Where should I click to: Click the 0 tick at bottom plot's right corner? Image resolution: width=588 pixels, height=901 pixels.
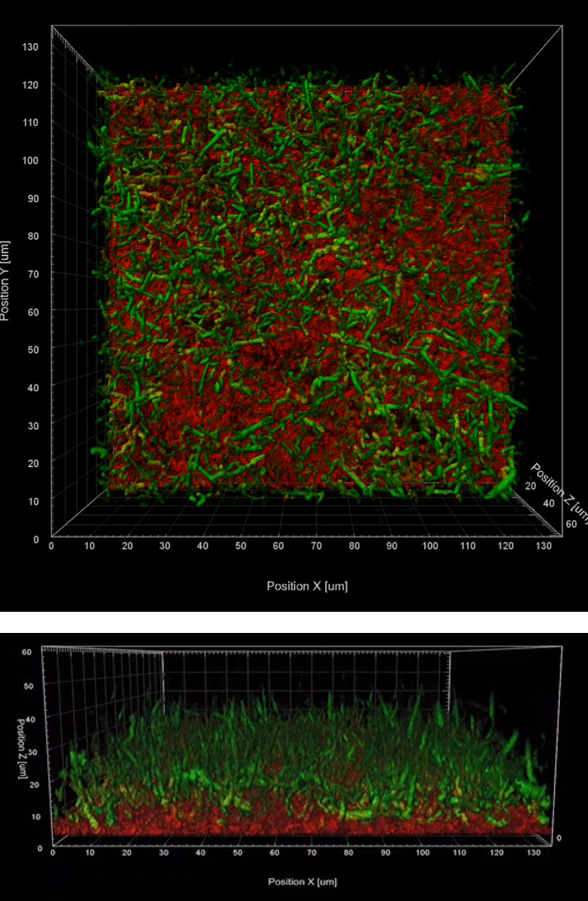tap(558, 837)
